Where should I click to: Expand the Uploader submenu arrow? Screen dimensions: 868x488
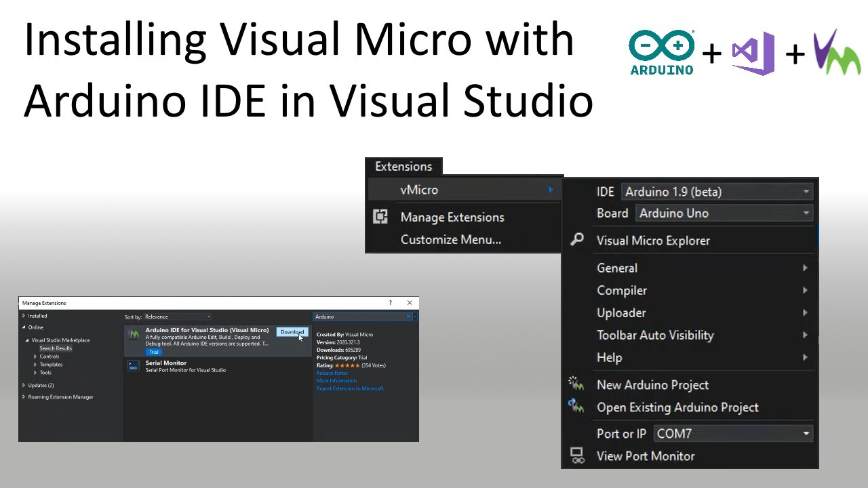pos(805,312)
